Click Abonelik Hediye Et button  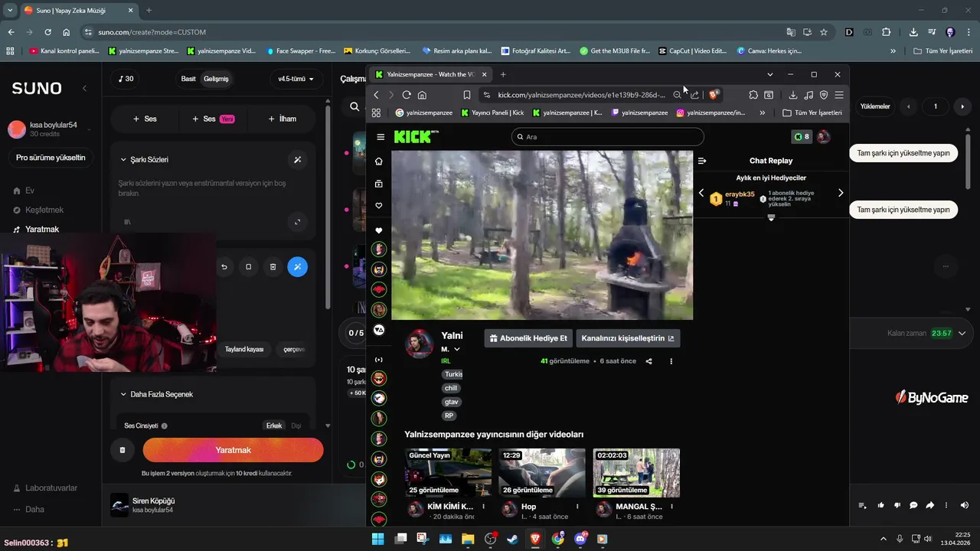point(528,338)
